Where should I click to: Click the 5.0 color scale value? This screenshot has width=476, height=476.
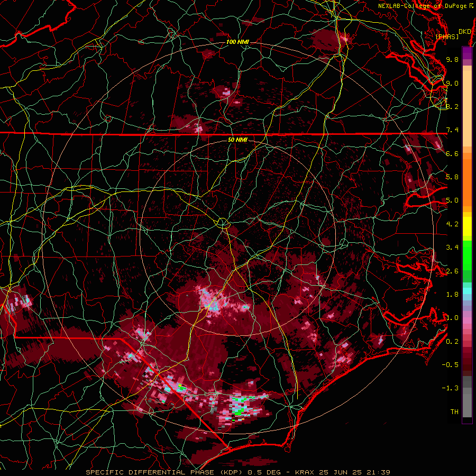[452, 200]
